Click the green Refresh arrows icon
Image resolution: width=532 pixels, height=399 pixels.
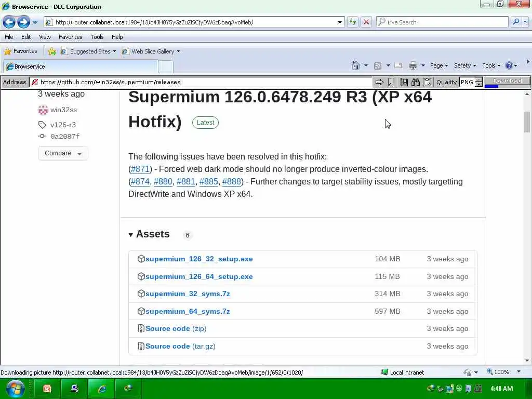coord(353,22)
